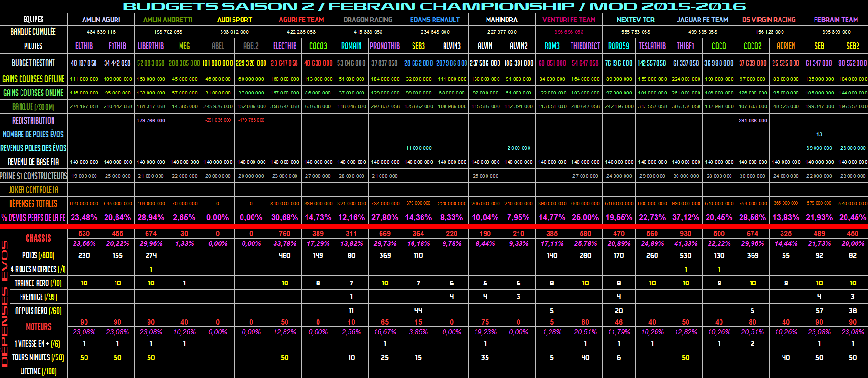The height and width of the screenshot is (378, 868).
Task: Select the AMLIN AGURI team header
Action: click(101, 20)
